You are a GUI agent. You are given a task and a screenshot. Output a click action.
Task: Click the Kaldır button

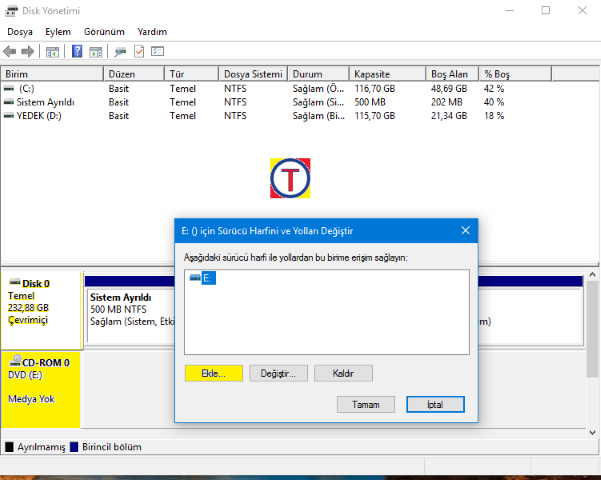pyautogui.click(x=343, y=373)
